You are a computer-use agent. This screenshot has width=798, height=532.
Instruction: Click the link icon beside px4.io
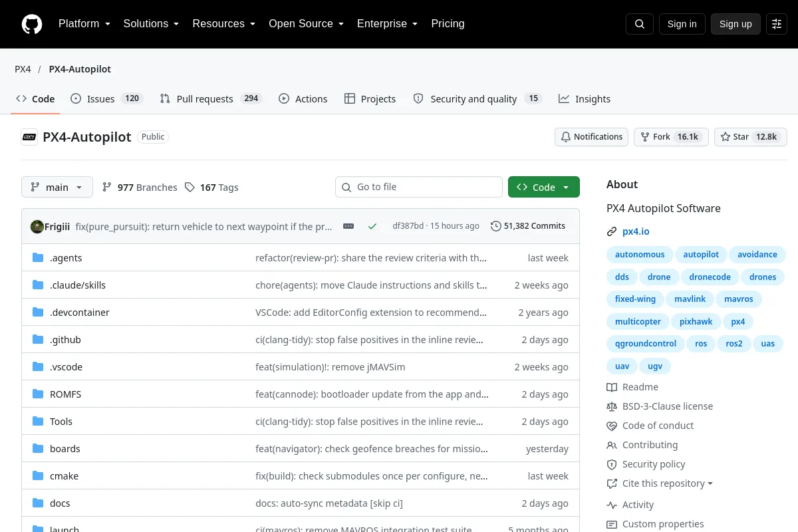612,231
